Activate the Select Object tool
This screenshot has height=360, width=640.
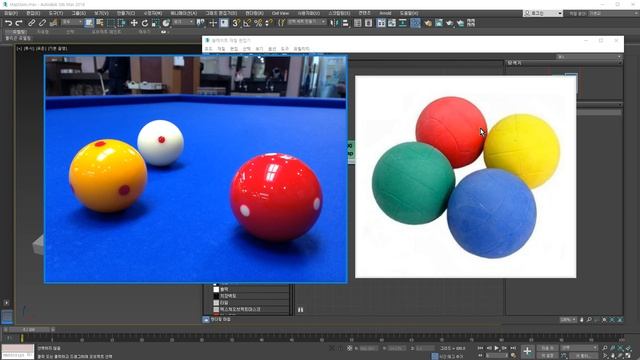[89, 23]
